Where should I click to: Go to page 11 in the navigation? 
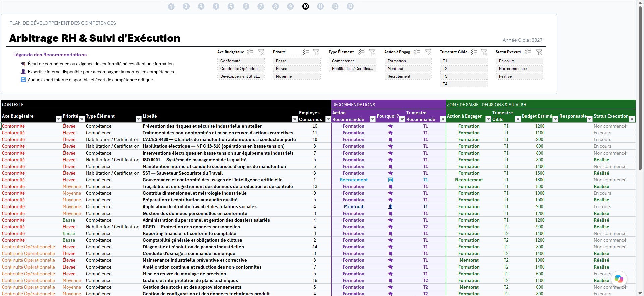pyautogui.click(x=320, y=6)
